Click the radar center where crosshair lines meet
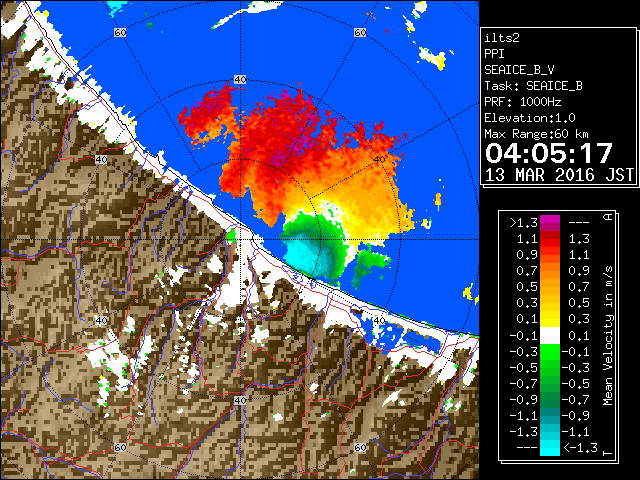This screenshot has height=480, width=640. click(240, 240)
